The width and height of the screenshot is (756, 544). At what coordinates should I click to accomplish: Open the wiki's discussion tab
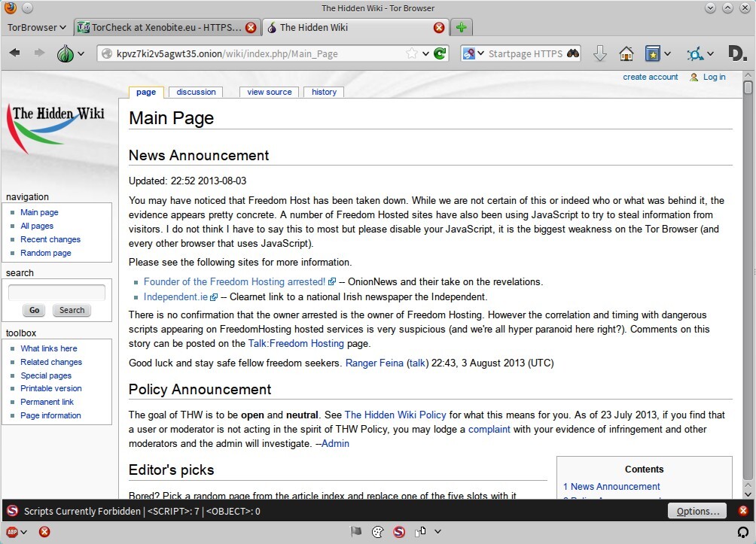click(196, 92)
